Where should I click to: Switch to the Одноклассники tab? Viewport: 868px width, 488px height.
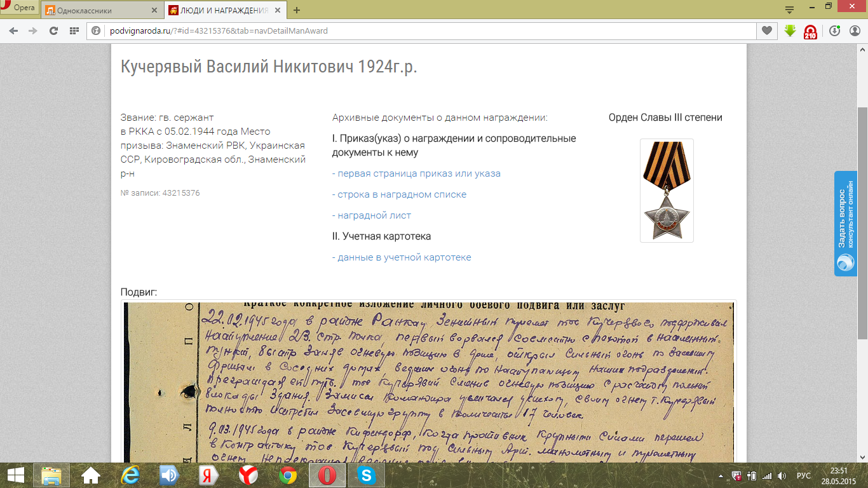click(x=95, y=10)
